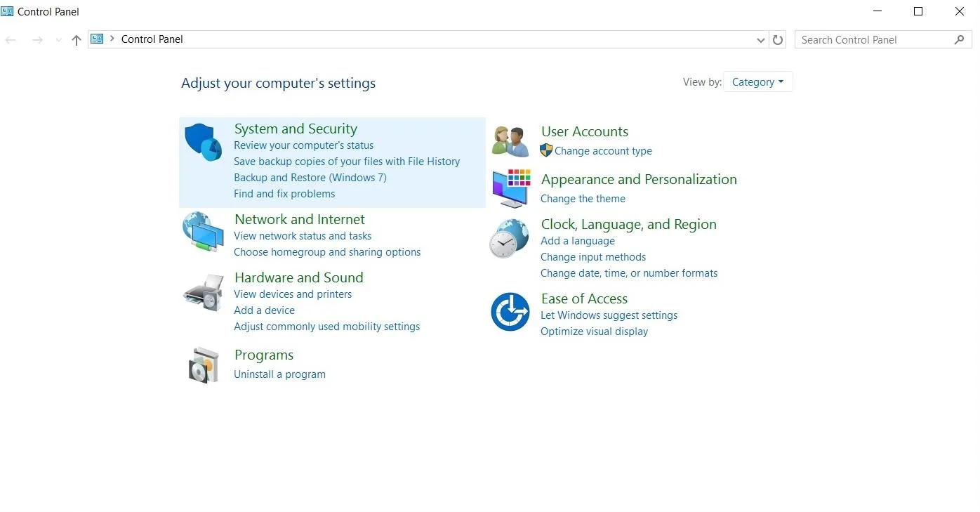Open Backup and Restore (Windows 7)

pos(310,178)
